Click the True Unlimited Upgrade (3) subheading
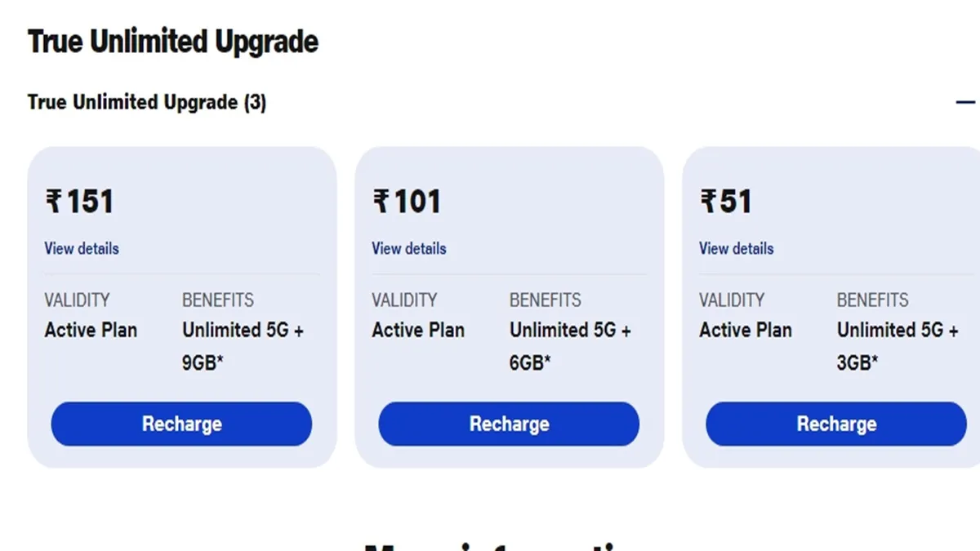Screen dimensions: 980x551 (x=147, y=103)
